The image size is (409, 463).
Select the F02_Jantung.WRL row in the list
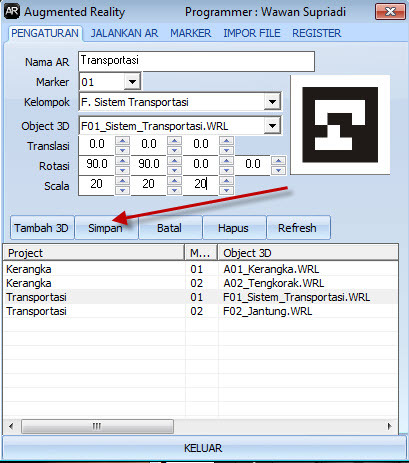point(200,311)
